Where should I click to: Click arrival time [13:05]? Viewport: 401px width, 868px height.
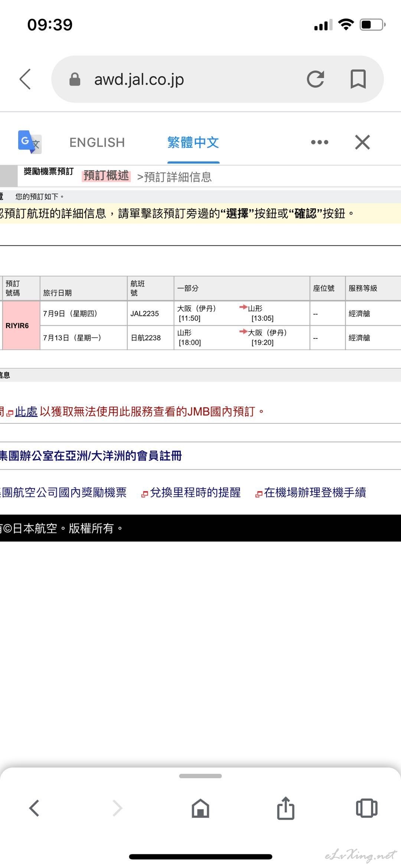[x=263, y=318]
